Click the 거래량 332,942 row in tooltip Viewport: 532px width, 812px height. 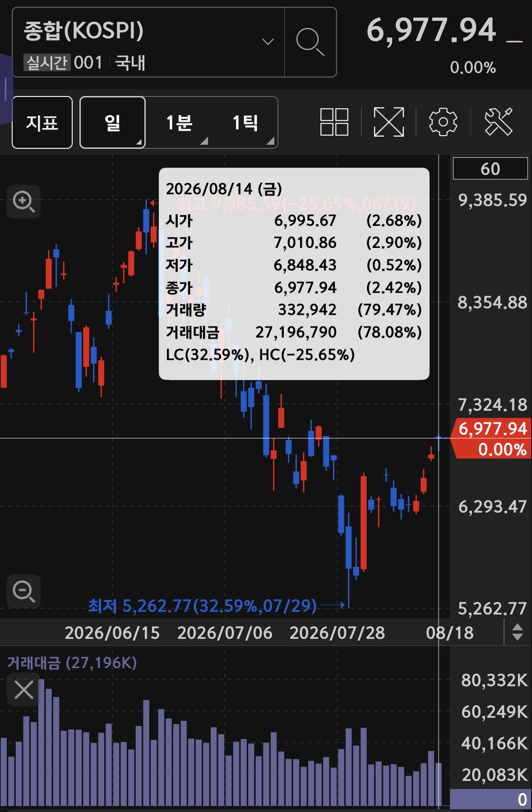(294, 310)
